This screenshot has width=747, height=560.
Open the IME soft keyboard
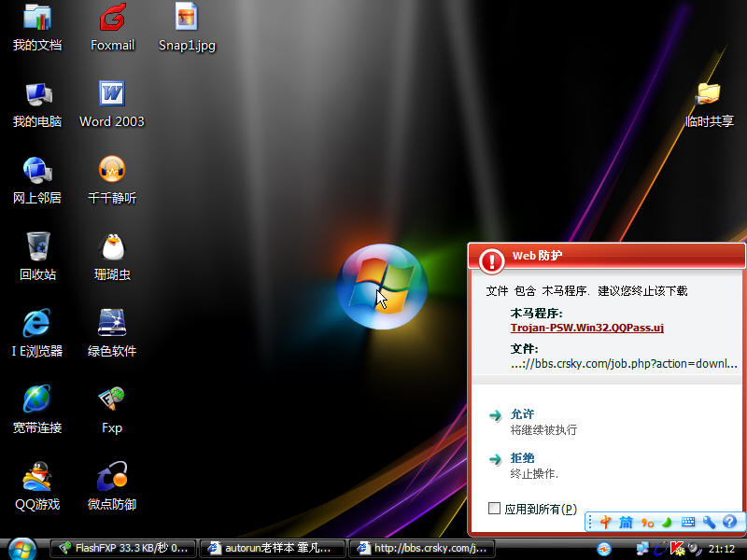coord(688,523)
